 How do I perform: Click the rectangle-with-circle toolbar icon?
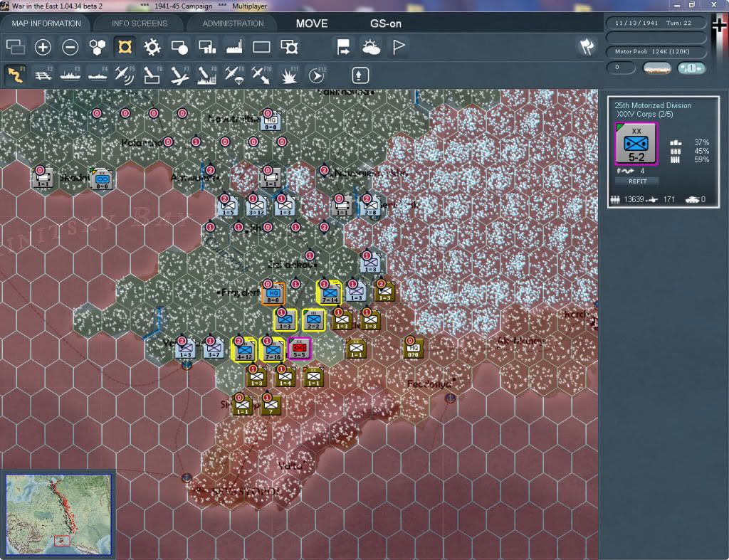pyautogui.click(x=179, y=47)
